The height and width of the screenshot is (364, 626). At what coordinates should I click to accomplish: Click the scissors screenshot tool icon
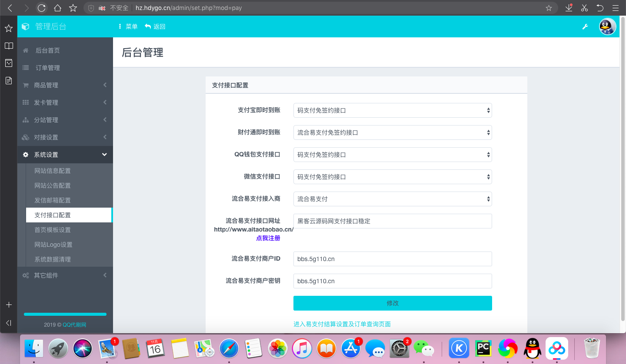tap(584, 8)
